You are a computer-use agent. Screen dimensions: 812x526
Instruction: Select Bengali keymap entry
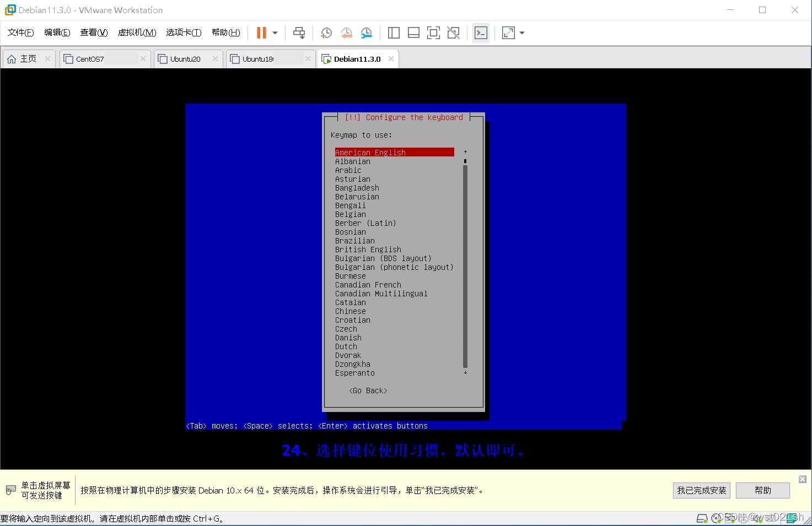[351, 205]
